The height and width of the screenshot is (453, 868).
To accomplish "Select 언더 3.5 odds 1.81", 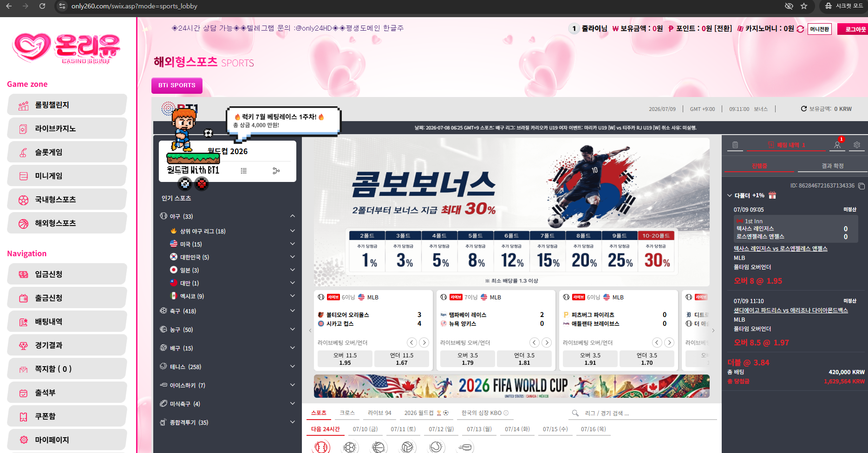I will (524, 359).
